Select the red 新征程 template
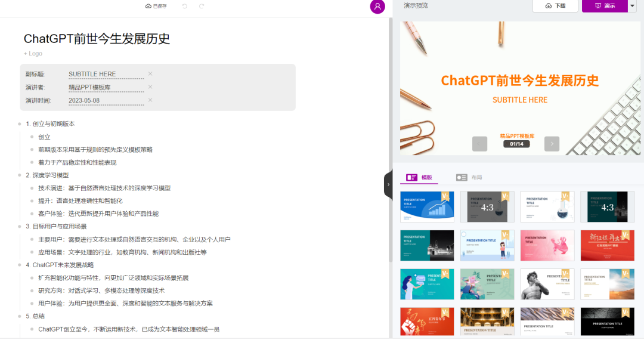 tap(608, 246)
